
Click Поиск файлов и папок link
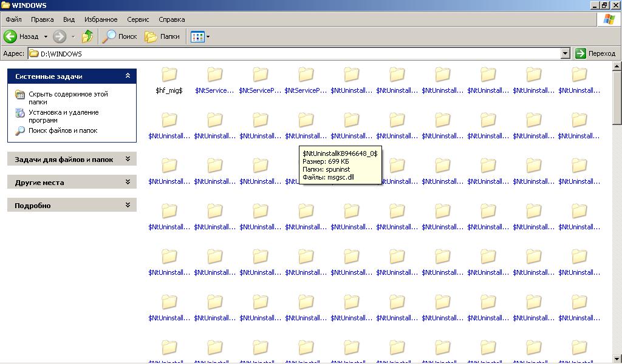tap(63, 130)
